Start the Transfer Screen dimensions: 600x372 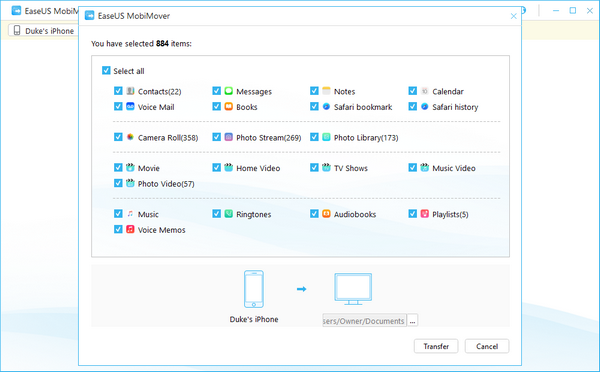coord(436,346)
